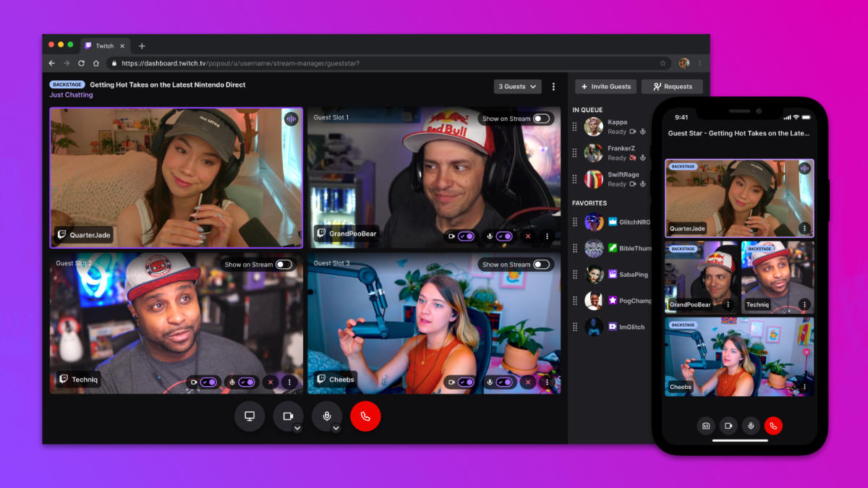Open GrandPooBear's three-dot options menu on desktop
This screenshot has height=488, width=868.
[x=548, y=236]
